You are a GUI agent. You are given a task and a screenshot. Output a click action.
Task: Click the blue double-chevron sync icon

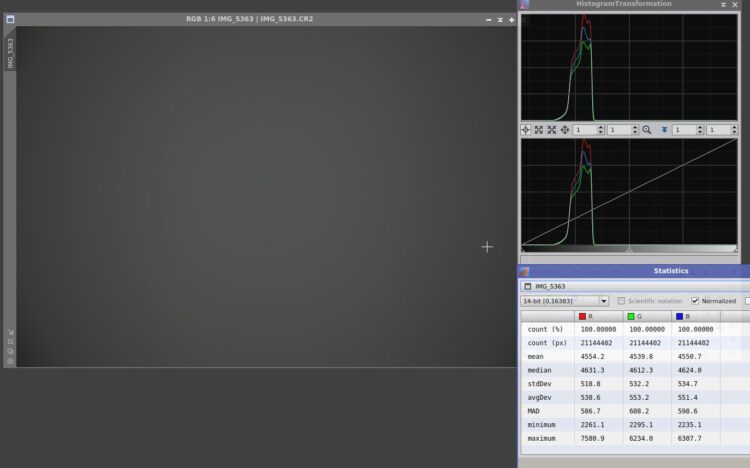[664, 130]
